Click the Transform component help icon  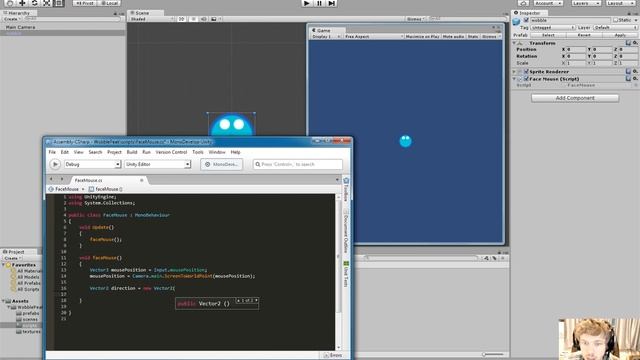pos(629,43)
